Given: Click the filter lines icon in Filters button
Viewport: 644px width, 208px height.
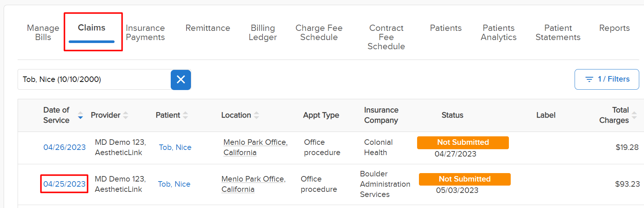Looking at the screenshot, I should 589,79.
